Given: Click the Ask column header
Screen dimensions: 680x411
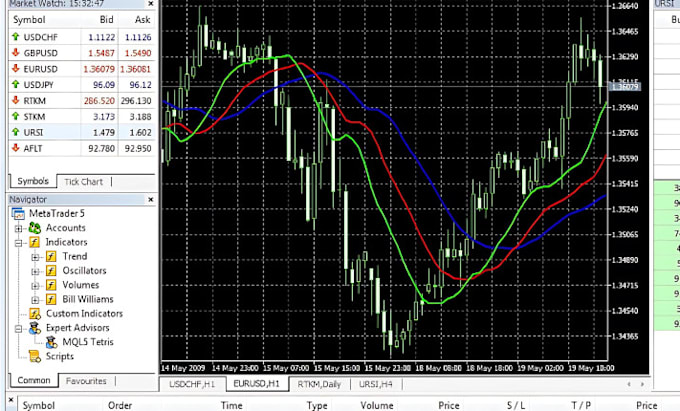Looking at the screenshot, I should [142, 20].
